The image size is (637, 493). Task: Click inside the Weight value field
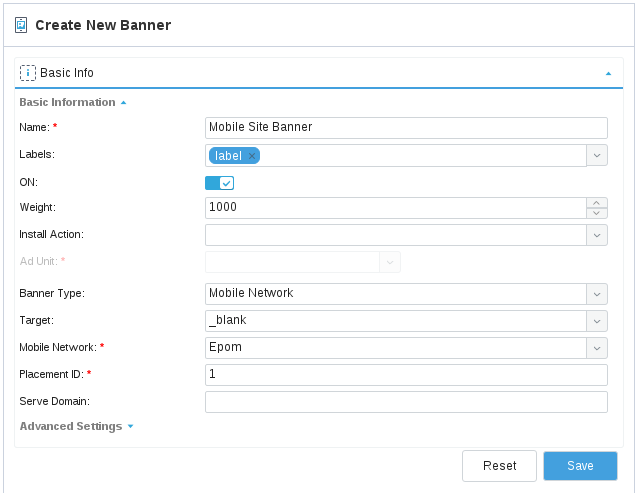[396, 208]
